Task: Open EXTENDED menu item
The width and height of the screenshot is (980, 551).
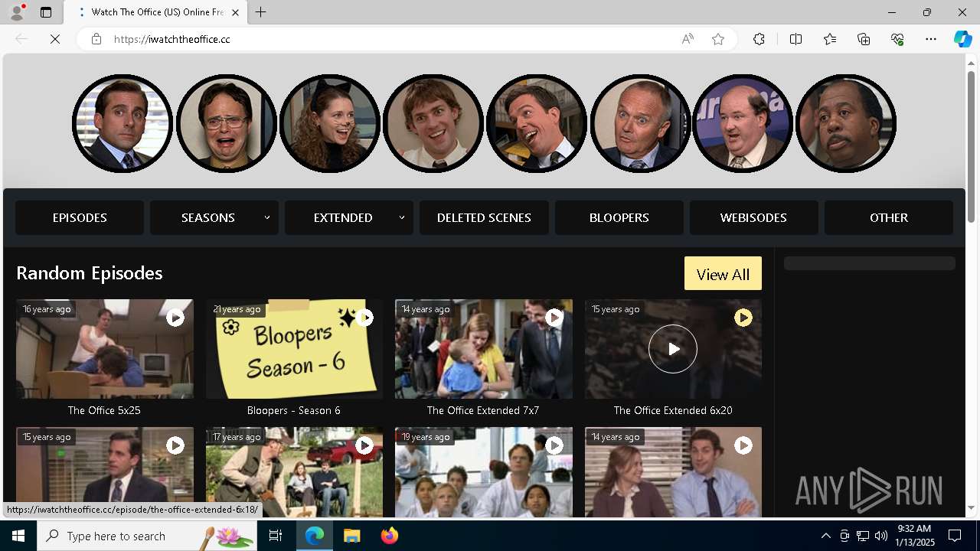Action: click(349, 217)
